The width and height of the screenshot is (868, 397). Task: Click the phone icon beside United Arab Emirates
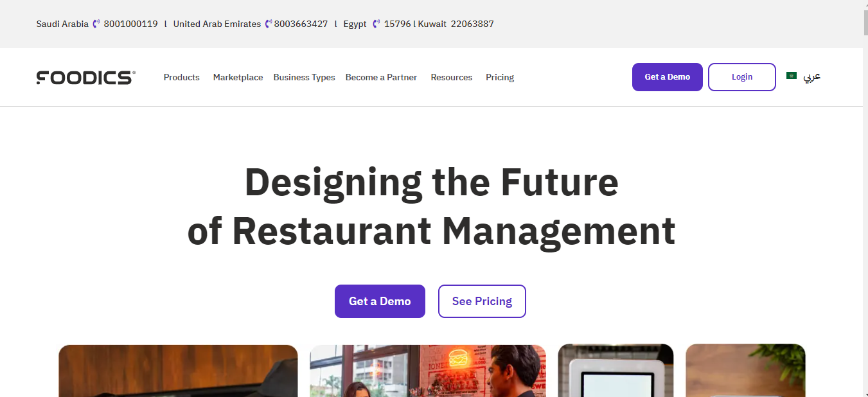[x=269, y=24]
